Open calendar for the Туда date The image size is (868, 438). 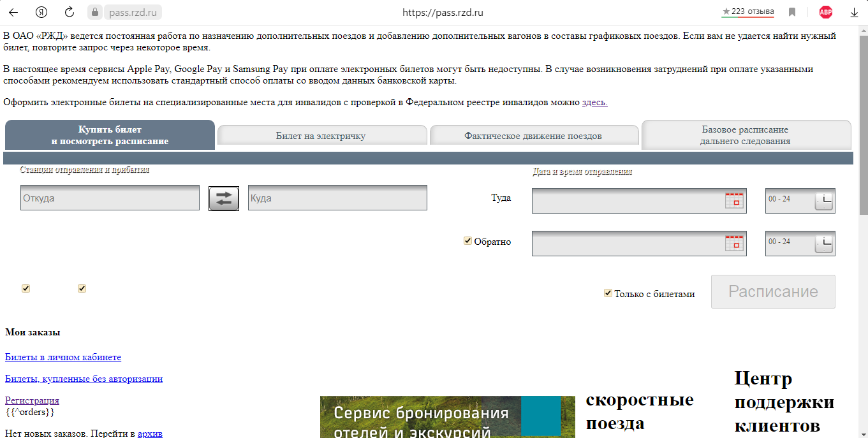coord(735,200)
